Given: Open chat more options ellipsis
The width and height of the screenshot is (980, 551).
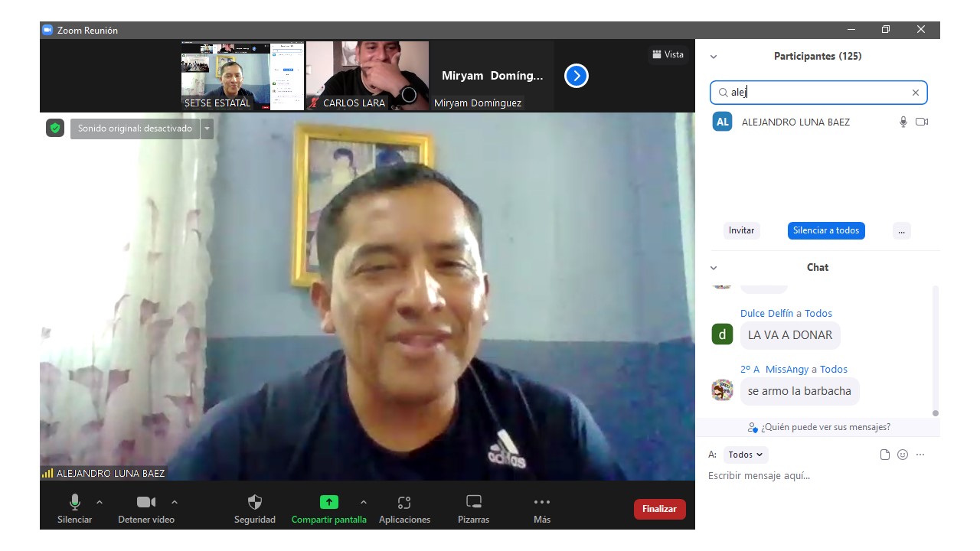Looking at the screenshot, I should (x=920, y=455).
